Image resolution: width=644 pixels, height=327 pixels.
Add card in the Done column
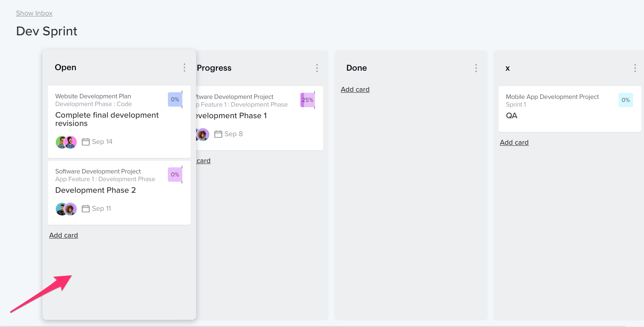tap(355, 89)
